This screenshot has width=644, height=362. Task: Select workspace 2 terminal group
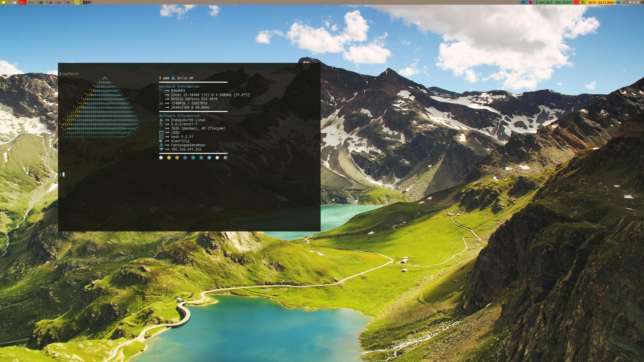point(22,3)
